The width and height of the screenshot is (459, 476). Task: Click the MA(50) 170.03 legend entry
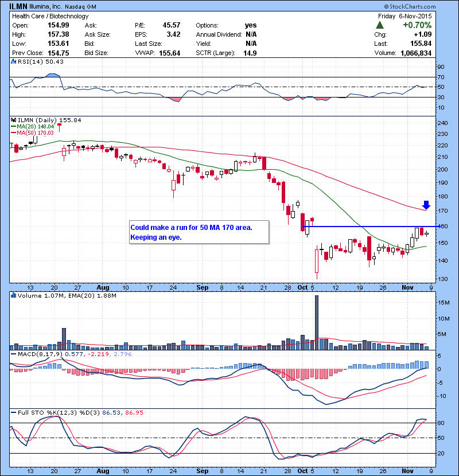(33, 132)
